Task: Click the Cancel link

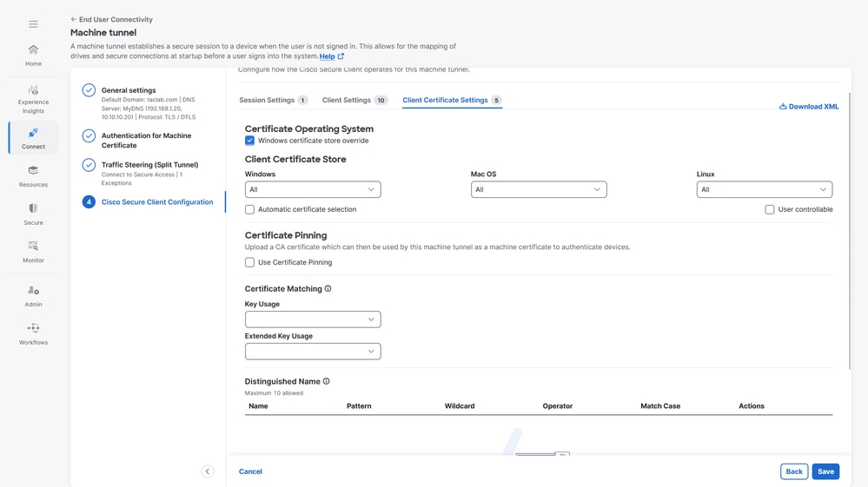Action: [x=250, y=471]
